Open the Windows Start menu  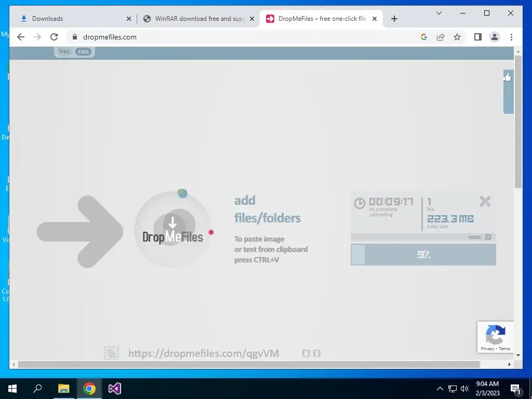[x=12, y=389]
